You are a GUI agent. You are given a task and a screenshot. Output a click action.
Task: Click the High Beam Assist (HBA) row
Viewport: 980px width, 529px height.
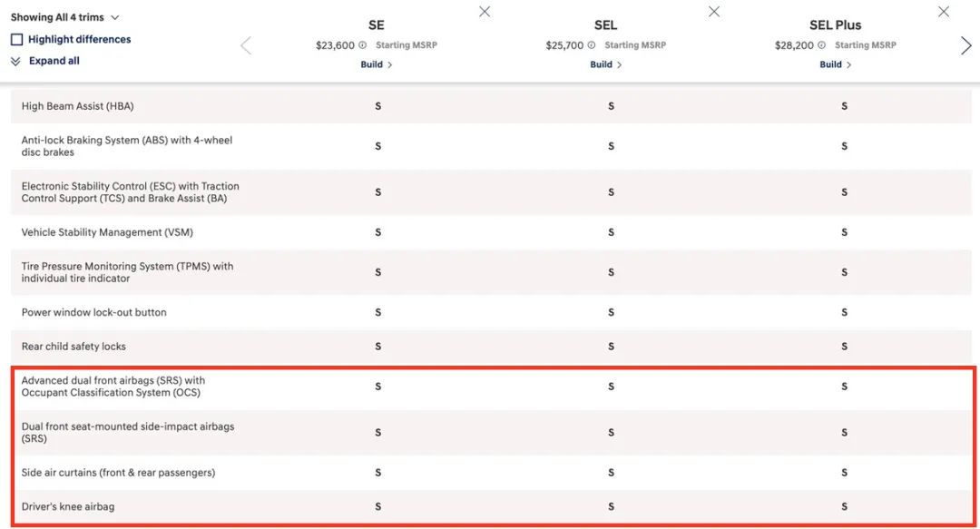coord(77,106)
